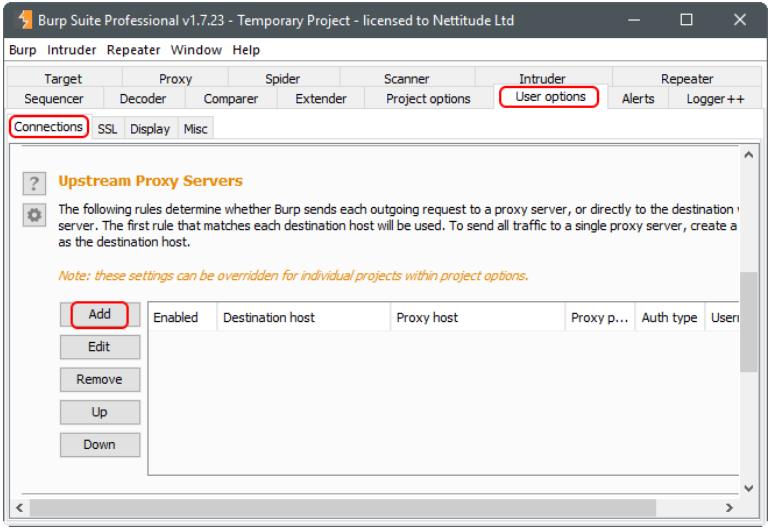Switch to the Display sub-tab
Image resolution: width=770 pixels, height=531 pixels.
[150, 129]
